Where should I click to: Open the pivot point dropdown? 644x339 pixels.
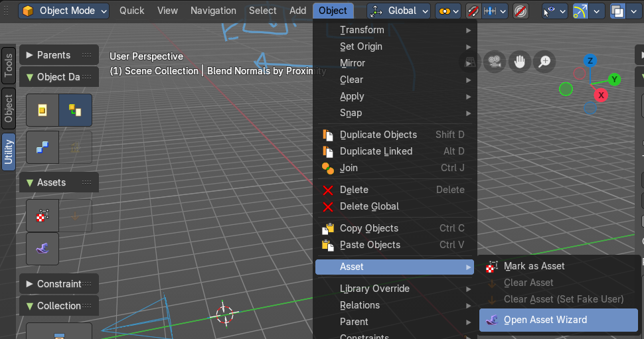pos(448,11)
